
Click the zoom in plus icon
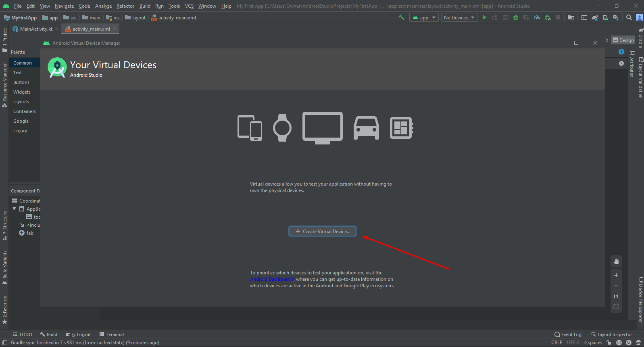[x=616, y=275]
